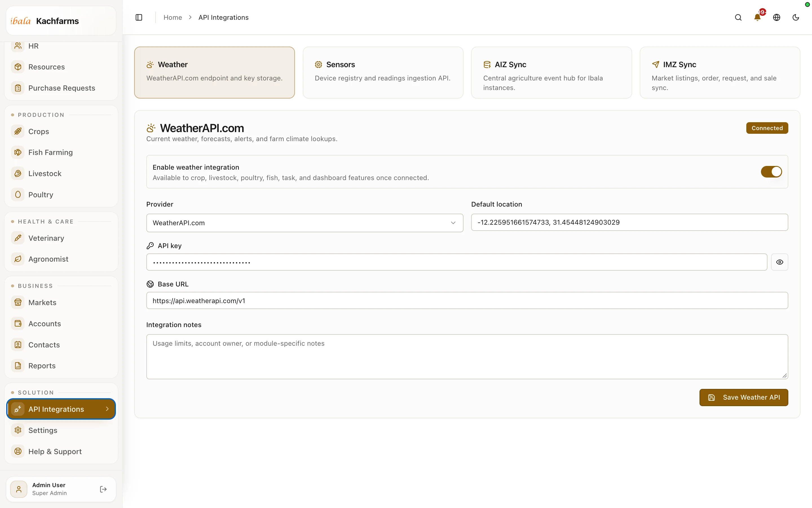Image resolution: width=812 pixels, height=508 pixels.
Task: Select the IMZ Sync integration card
Action: [720, 73]
